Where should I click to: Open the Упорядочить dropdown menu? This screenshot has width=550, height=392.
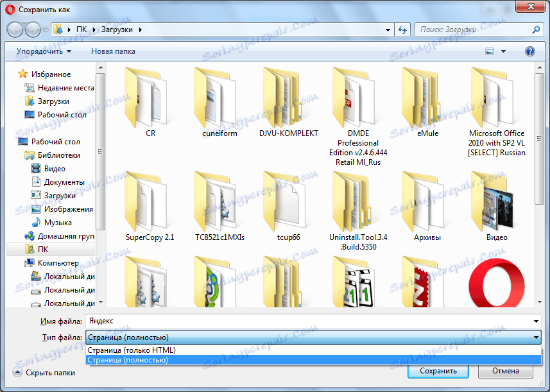44,51
